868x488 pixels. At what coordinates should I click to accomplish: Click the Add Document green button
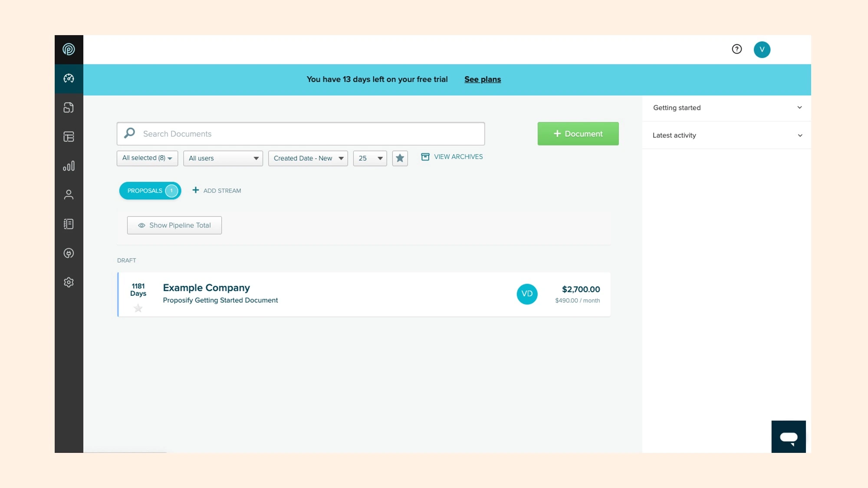pyautogui.click(x=578, y=133)
